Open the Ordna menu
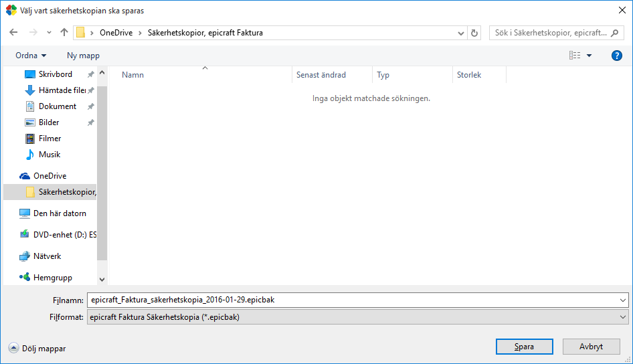Viewport: 633px width, 364px height. 31,56
